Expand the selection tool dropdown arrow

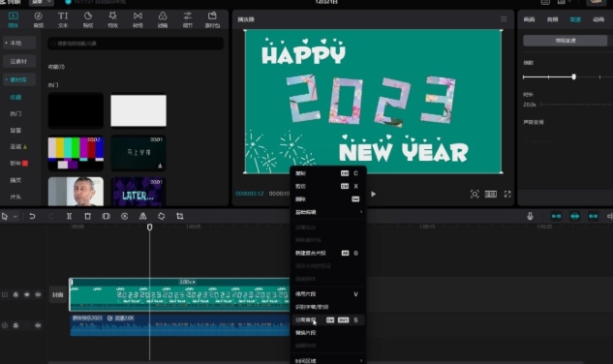pyautogui.click(x=15, y=216)
